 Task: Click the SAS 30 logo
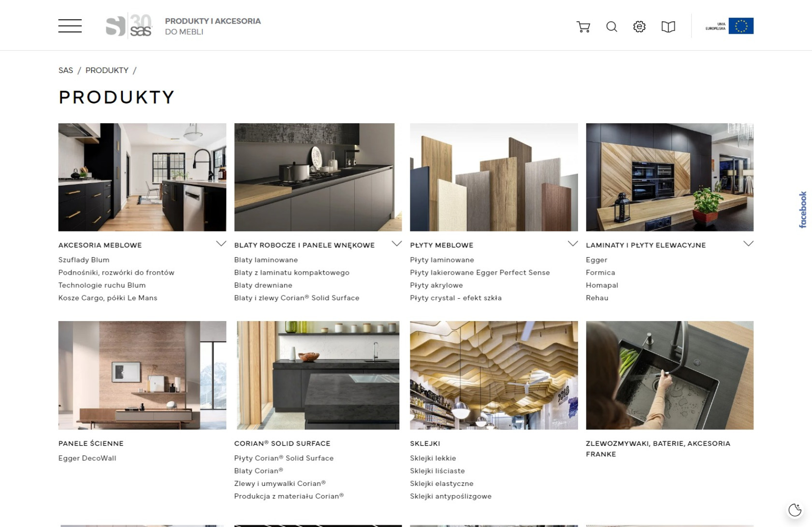[129, 26]
